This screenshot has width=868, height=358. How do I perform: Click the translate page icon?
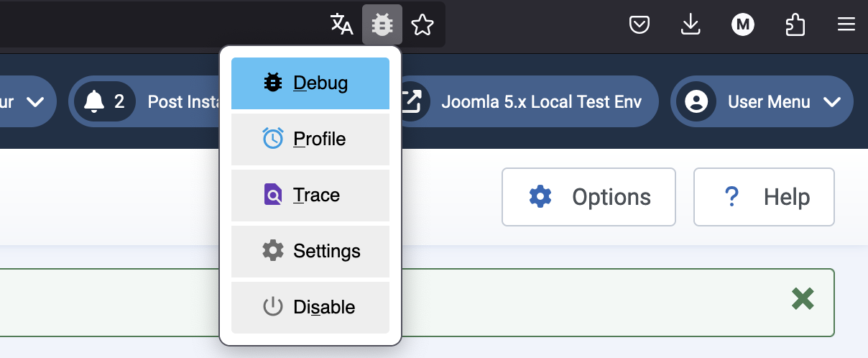pos(342,25)
